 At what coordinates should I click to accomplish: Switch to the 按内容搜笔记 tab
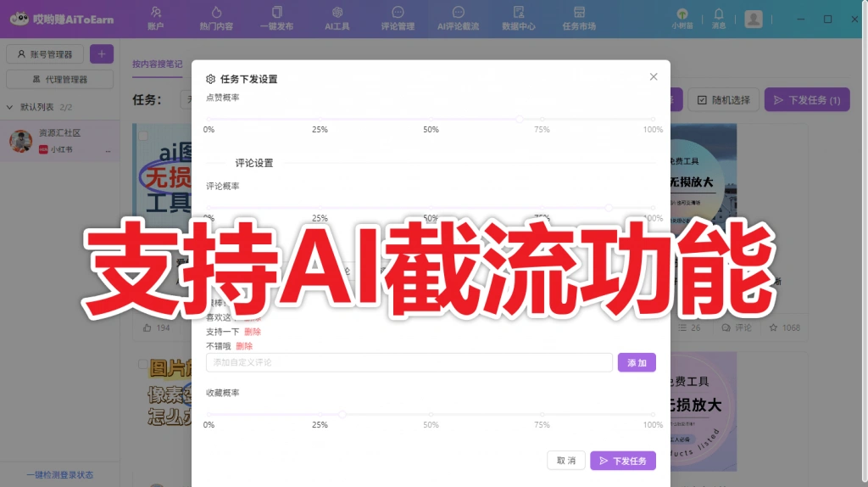pyautogui.click(x=157, y=64)
